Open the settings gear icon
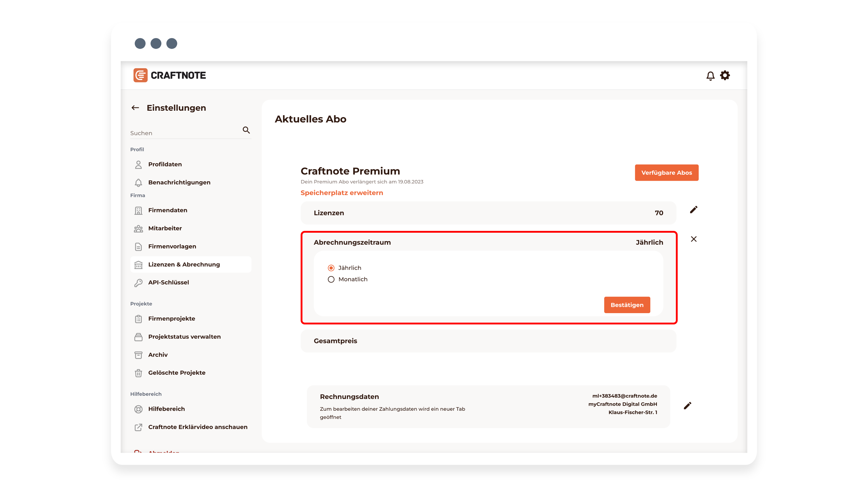Image resolution: width=868 pixels, height=488 pixels. 725,75
